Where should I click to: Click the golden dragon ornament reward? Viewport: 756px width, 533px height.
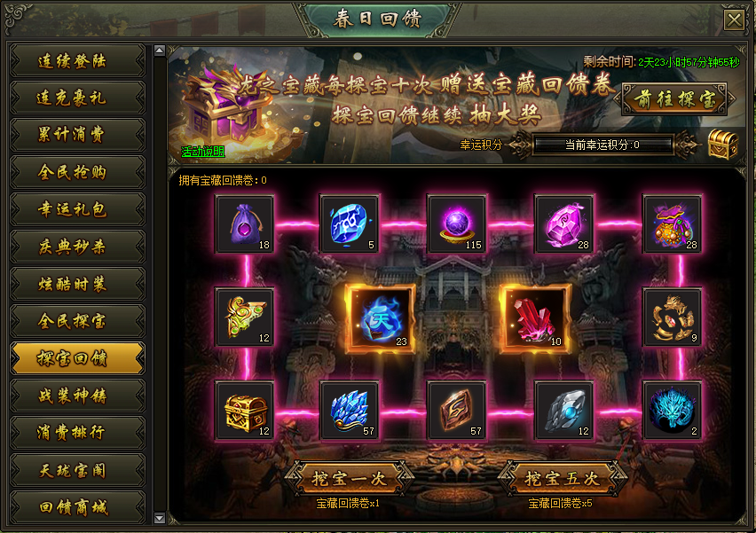coord(673,317)
